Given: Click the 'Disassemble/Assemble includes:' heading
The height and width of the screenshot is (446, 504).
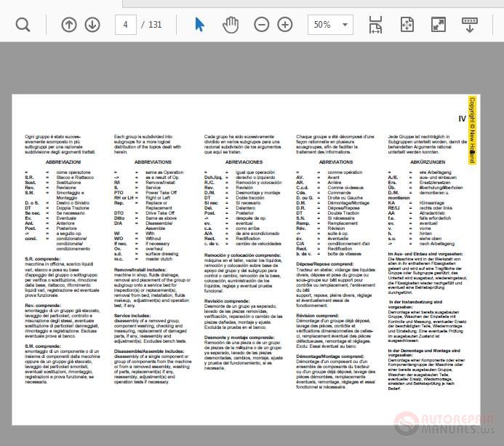Looking at the screenshot, I should 149,351.
